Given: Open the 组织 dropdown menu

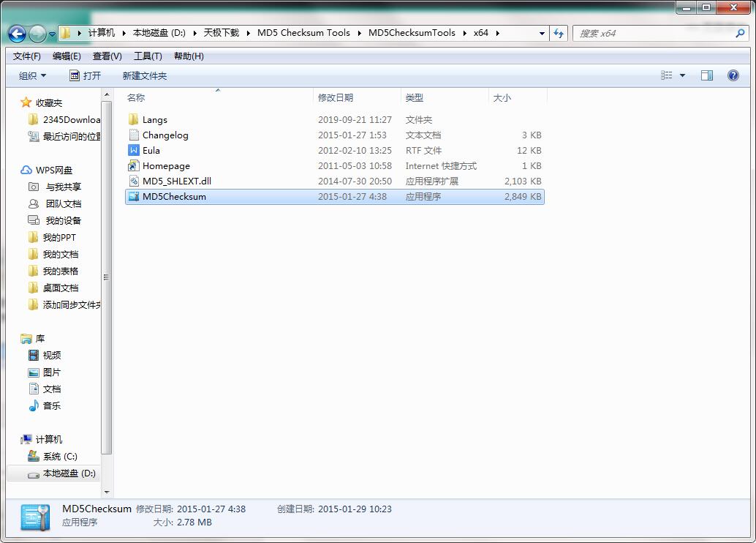Looking at the screenshot, I should pos(32,76).
